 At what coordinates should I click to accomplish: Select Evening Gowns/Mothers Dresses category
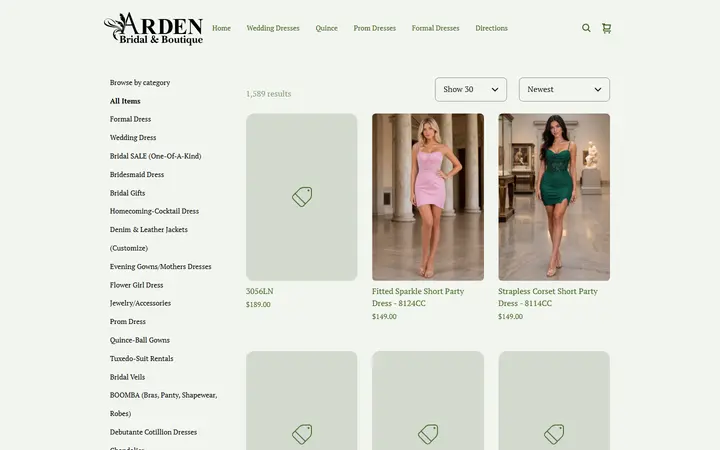pyautogui.click(x=160, y=266)
